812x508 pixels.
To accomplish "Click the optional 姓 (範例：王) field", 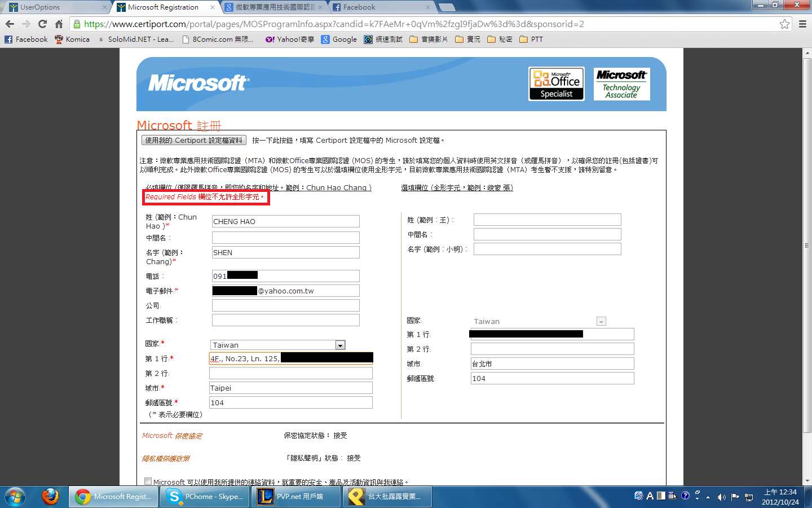I will [548, 220].
